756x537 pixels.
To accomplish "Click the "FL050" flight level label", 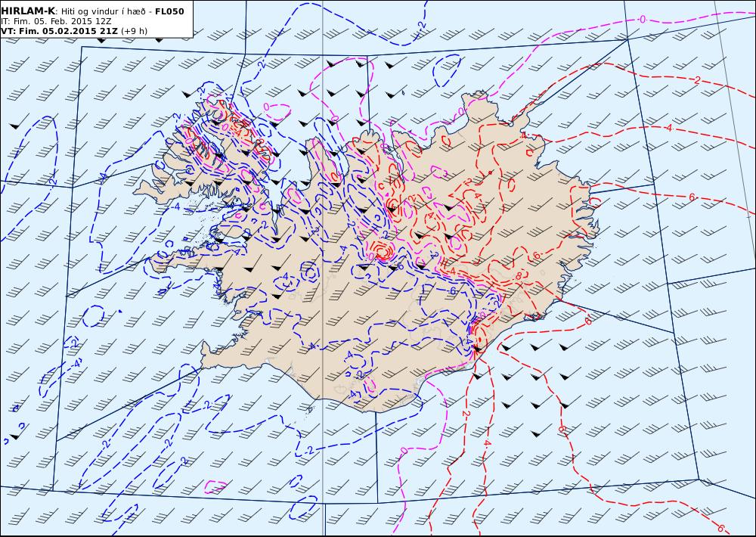I will pyautogui.click(x=169, y=11).
